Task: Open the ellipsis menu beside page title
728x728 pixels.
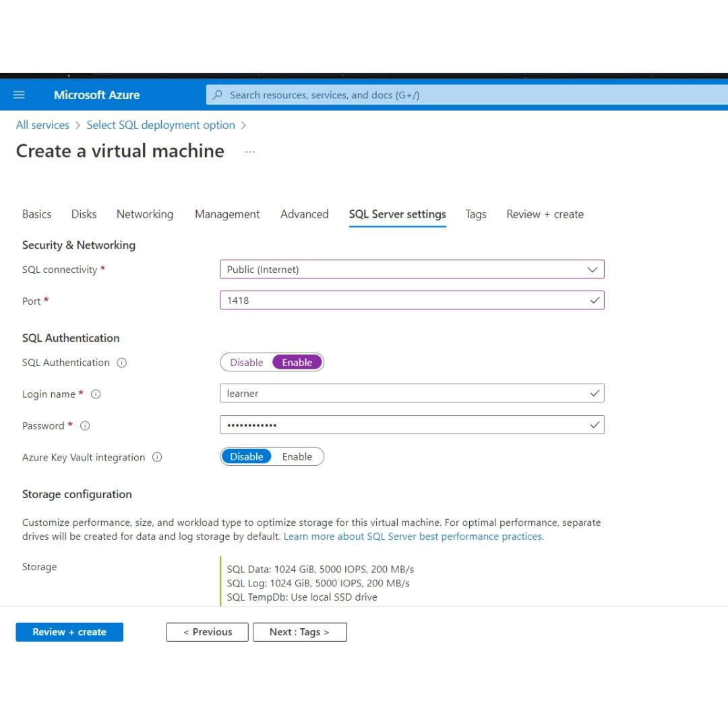Action: pyautogui.click(x=250, y=152)
